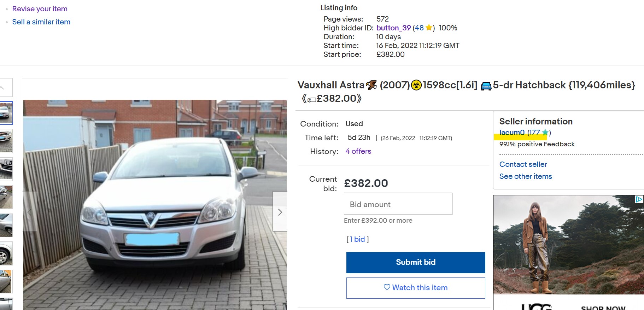644x310 pixels.
Task: Click the AdChoices icon on the advert
Action: [639, 199]
